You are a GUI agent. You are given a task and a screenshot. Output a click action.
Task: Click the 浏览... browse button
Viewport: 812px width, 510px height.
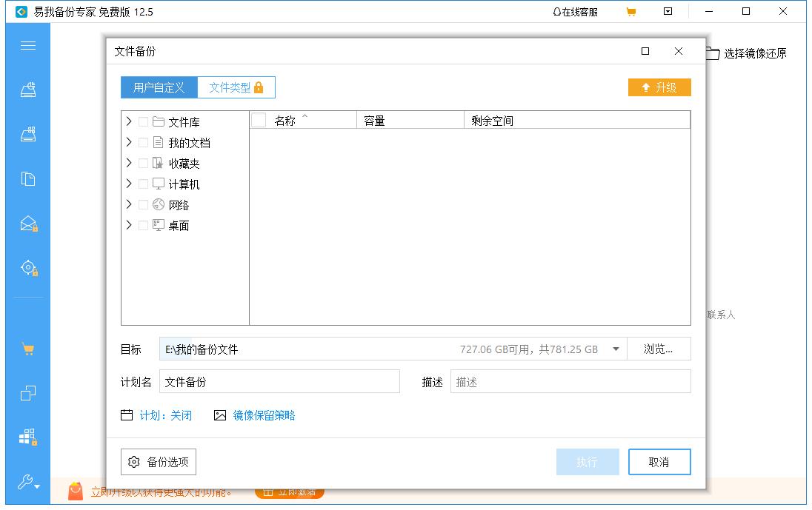[x=658, y=349]
